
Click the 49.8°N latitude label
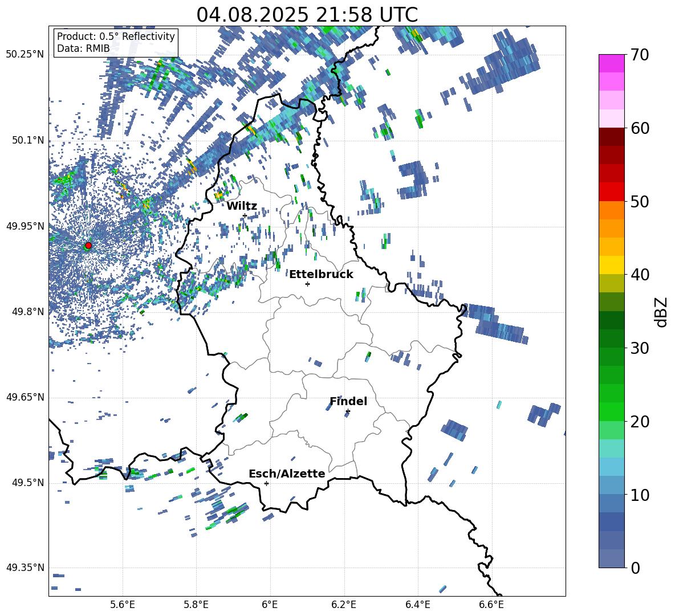(x=28, y=312)
